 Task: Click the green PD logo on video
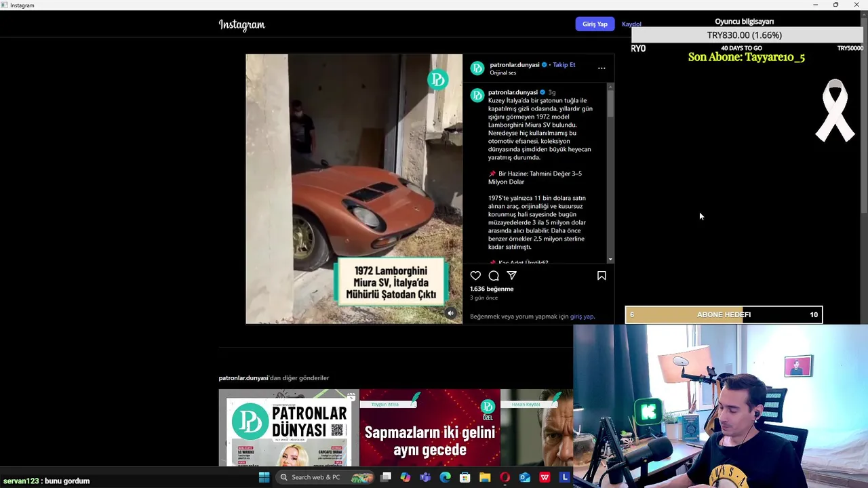(437, 80)
